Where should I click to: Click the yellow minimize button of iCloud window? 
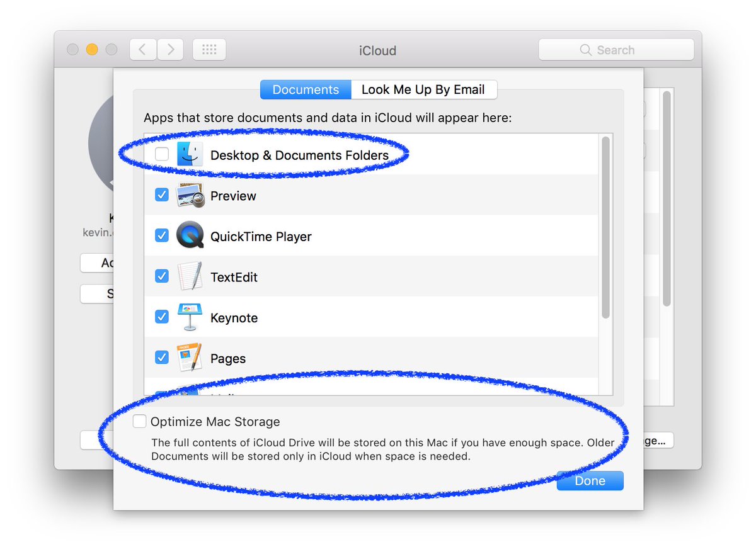tap(92, 50)
